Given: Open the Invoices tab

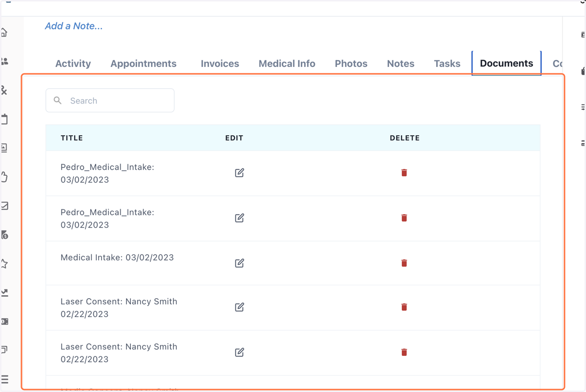Looking at the screenshot, I should pyautogui.click(x=220, y=63).
